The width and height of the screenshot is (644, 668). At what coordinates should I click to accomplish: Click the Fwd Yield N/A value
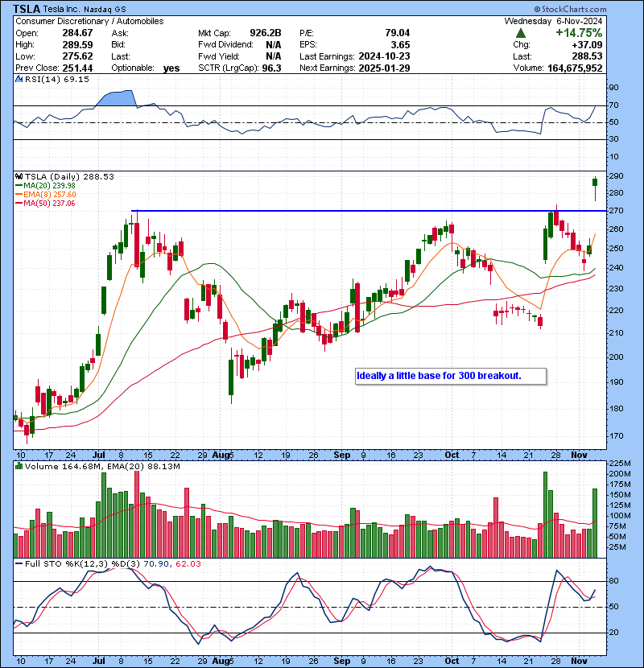coord(273,56)
